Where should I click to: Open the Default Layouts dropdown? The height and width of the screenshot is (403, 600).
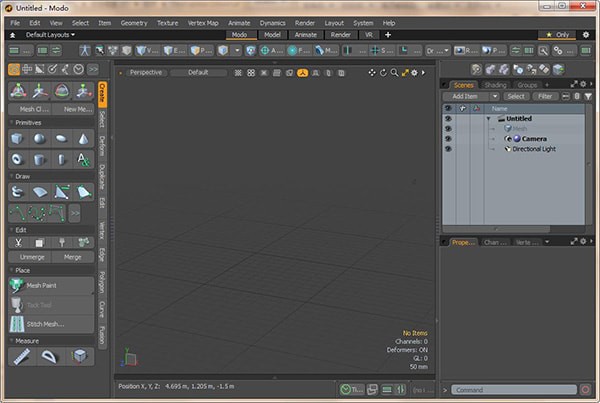coord(50,35)
